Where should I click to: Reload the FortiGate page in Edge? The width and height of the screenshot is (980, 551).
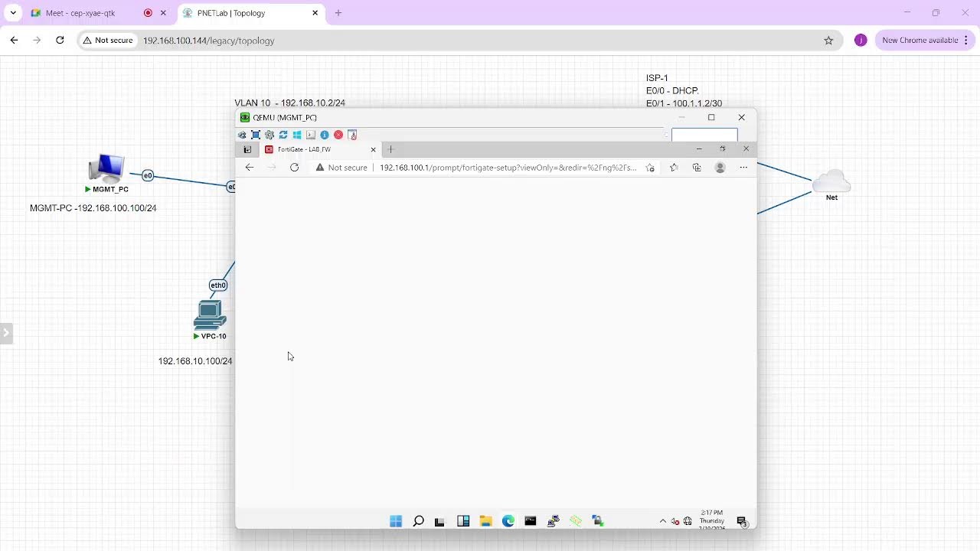point(294,168)
